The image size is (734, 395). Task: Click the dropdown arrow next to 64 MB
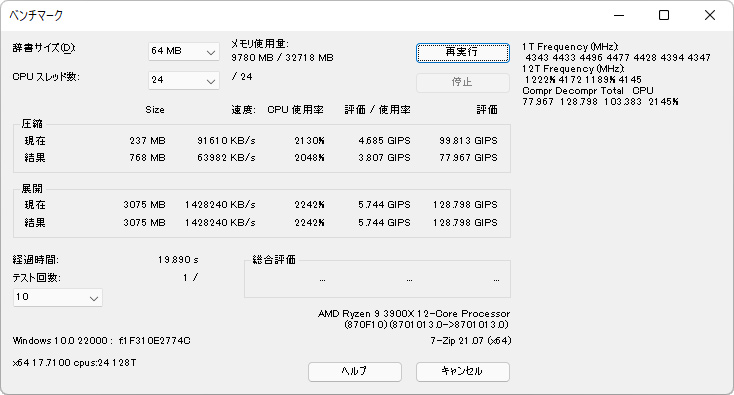211,52
